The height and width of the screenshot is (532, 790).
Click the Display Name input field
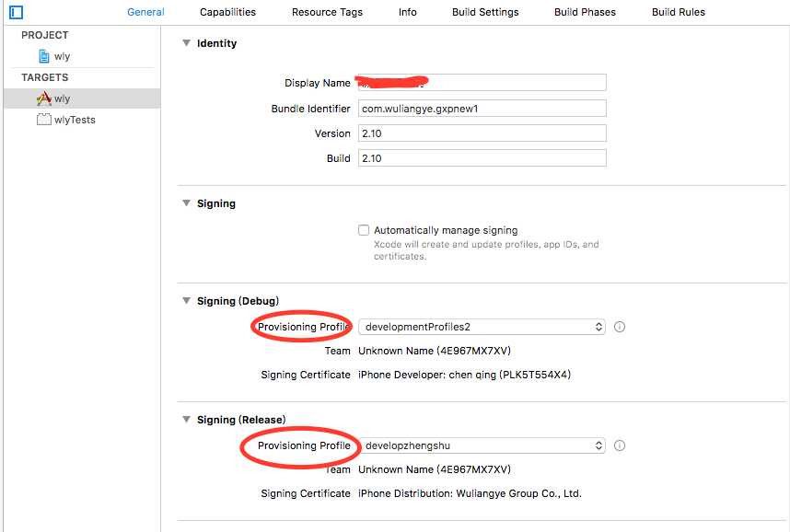pos(482,83)
